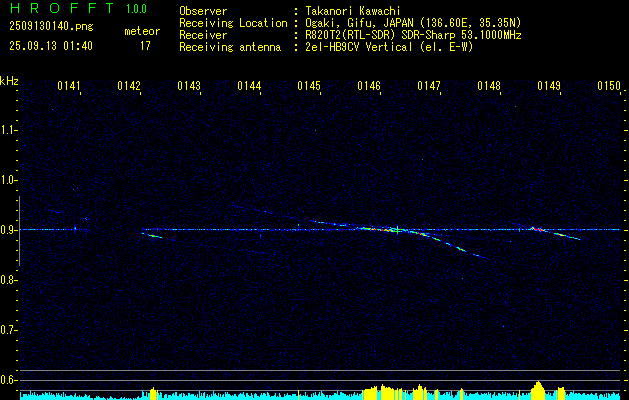The width and height of the screenshot is (629, 400).
Task: Click the observer name Takanori Kawachi
Action: point(353,11)
